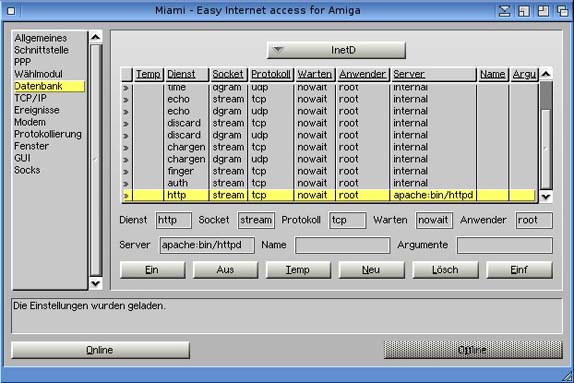Click the marker arrow of echo stream row
The width and height of the screenshot is (574, 383).
[x=126, y=100]
